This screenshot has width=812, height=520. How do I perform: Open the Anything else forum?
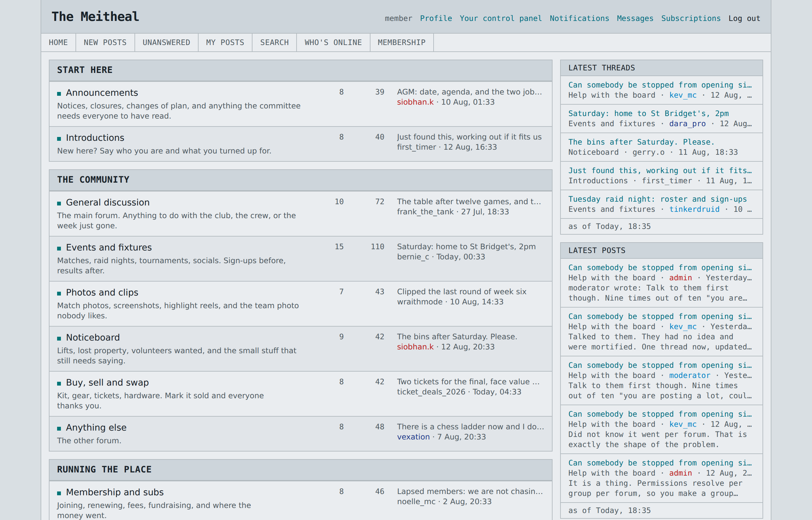tap(96, 427)
